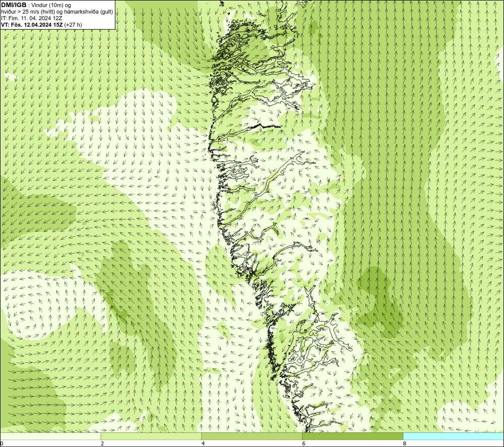The image size is (504, 447).
Task: Click the 2–4 light green color bar segment
Action: pyautogui.click(x=151, y=436)
